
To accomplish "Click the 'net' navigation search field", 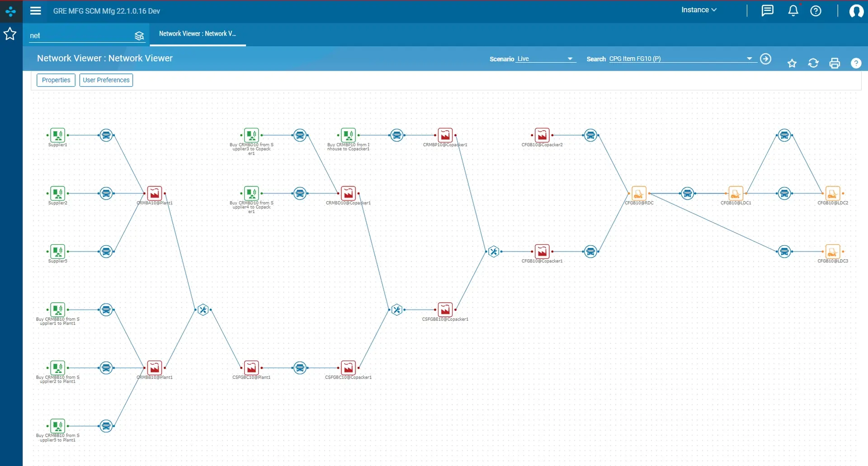I will pyautogui.click(x=80, y=36).
